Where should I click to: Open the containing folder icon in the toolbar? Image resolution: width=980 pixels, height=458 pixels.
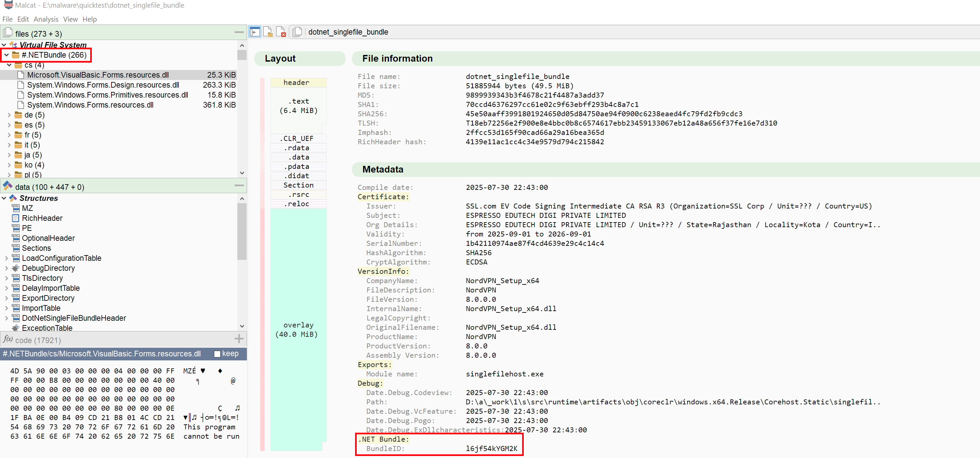(x=268, y=32)
